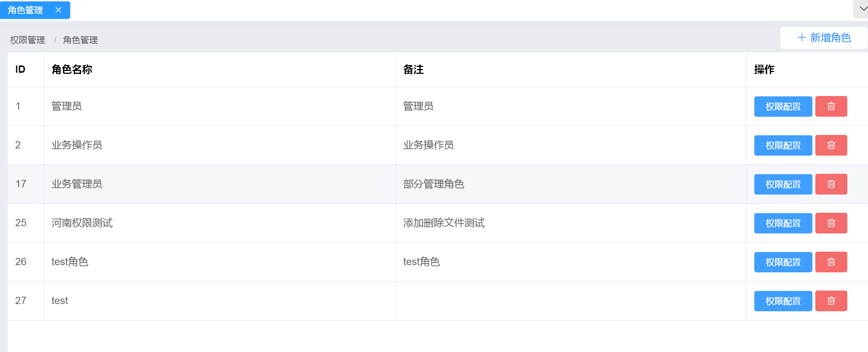Viewport: 868px width, 352px height.
Task: Delete the 业务操作员 role via trash icon
Action: click(x=831, y=145)
